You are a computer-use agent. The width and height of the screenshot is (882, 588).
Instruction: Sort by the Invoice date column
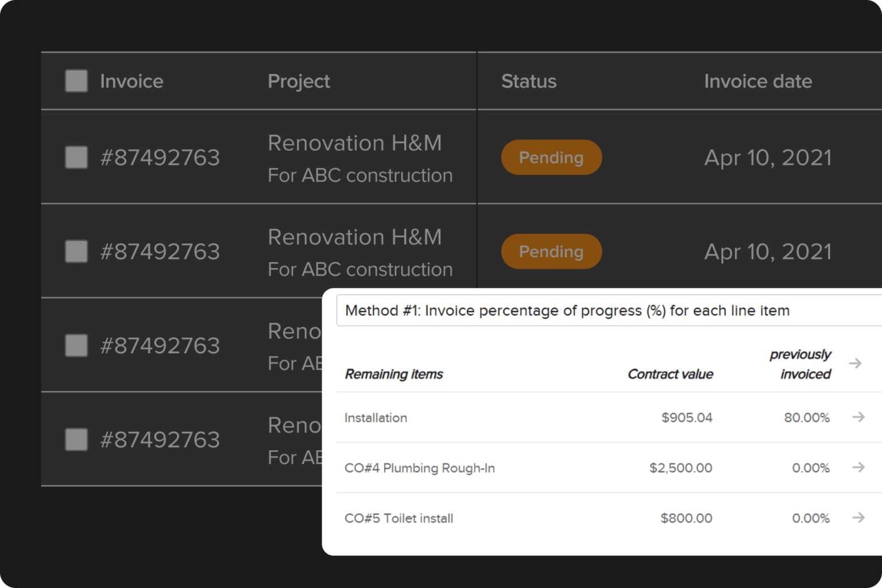pos(758,81)
